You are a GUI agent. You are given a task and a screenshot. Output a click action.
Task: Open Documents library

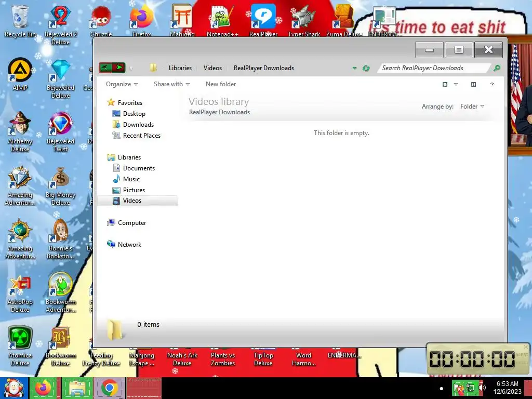coord(134,168)
